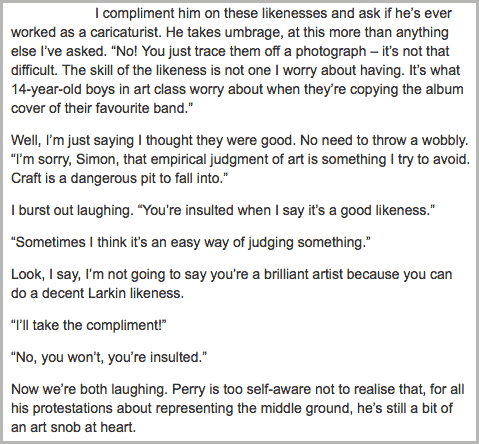Click "I burst out laughing" sentence
This screenshot has height=444, width=479.
72,211
